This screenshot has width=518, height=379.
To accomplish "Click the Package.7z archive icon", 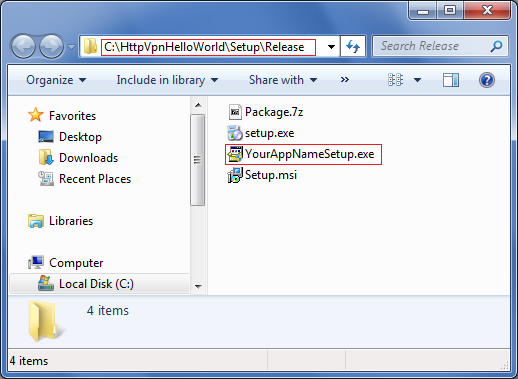I will (235, 112).
